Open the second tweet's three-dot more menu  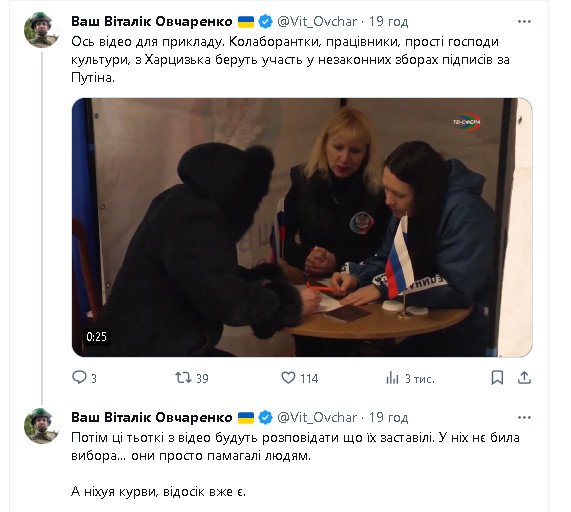(524, 418)
